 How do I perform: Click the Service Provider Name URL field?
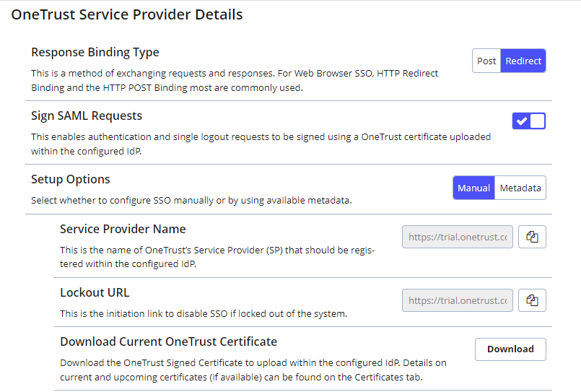coord(458,237)
